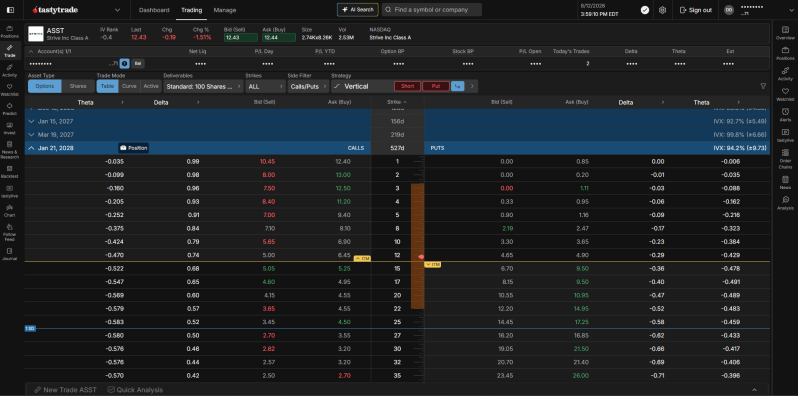798x396 pixels.
Task: Toggle the Short strategy direction button
Action: coord(407,86)
